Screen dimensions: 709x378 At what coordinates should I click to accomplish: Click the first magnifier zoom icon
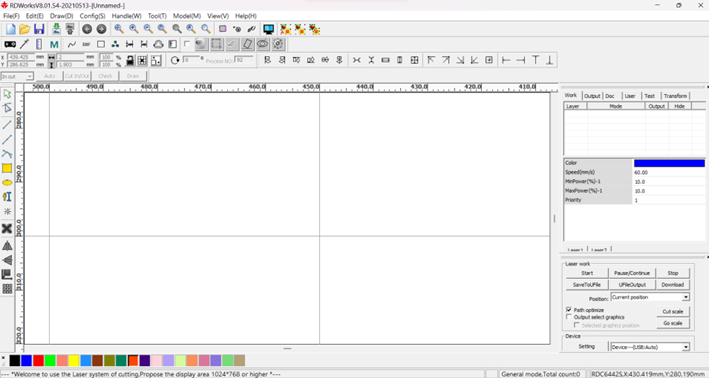[119, 29]
